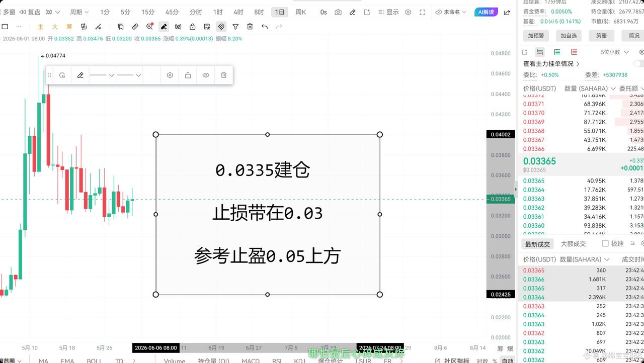Click the AI解读 button
Screen dimensions: 644x363
pyautogui.click(x=486, y=12)
